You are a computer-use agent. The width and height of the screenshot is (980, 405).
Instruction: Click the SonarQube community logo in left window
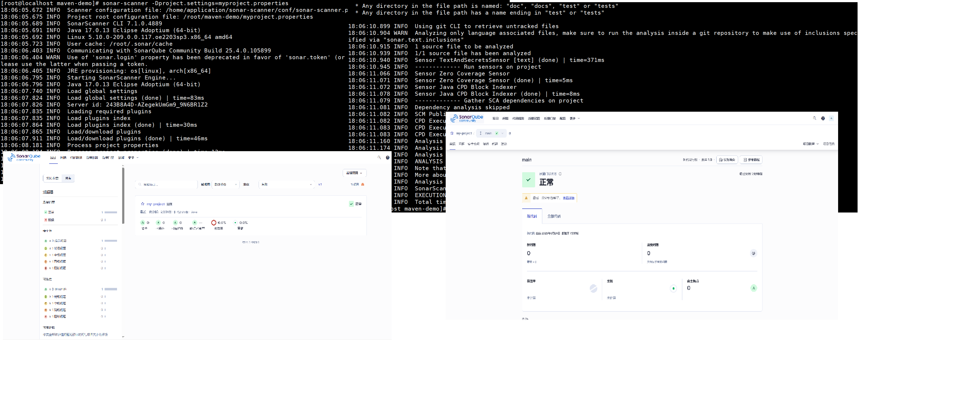(x=24, y=158)
